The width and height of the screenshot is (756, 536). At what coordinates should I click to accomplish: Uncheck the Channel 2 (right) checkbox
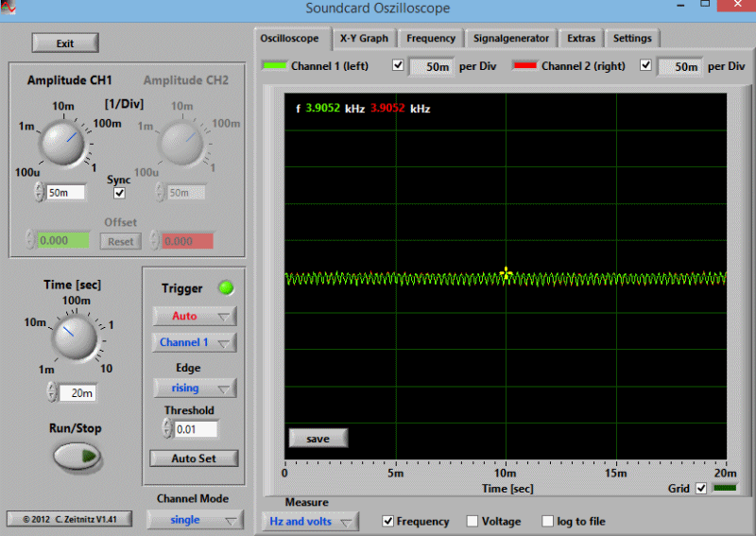(x=645, y=65)
